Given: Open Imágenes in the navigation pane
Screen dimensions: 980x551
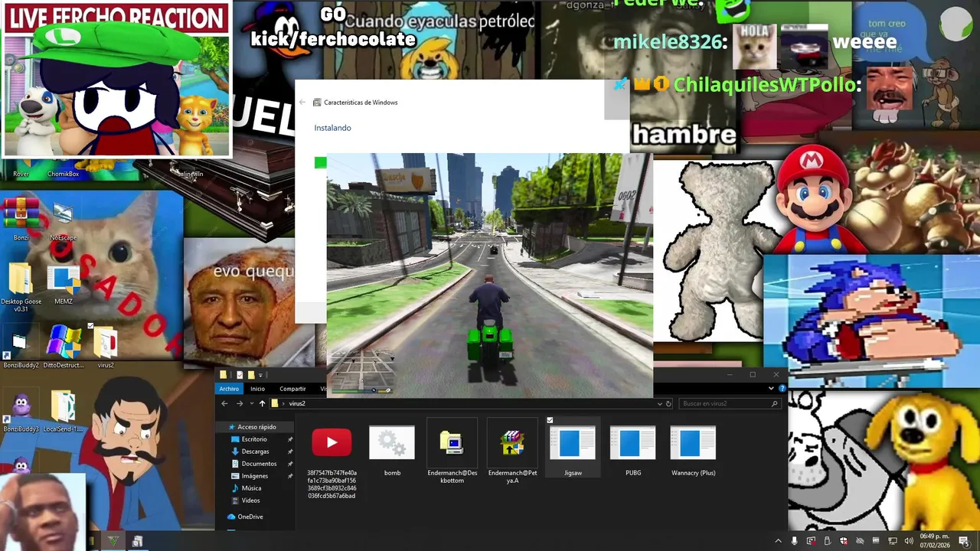Looking at the screenshot, I should tap(254, 476).
